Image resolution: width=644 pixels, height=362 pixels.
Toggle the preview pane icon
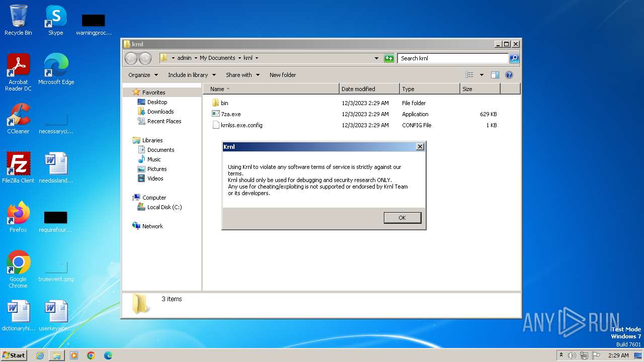tap(495, 75)
